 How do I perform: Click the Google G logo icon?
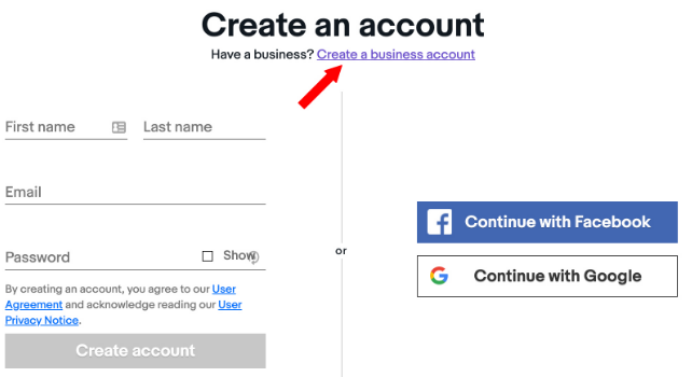pyautogui.click(x=439, y=276)
